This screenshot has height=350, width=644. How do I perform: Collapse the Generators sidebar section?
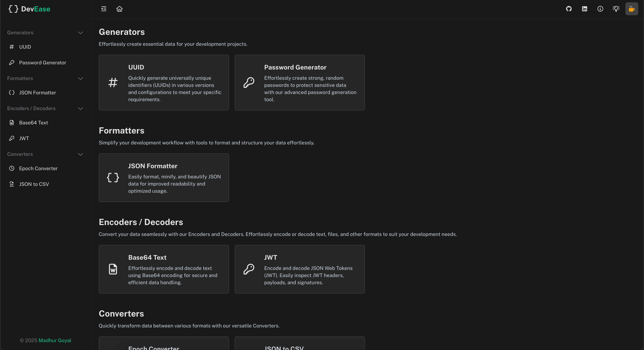click(80, 33)
